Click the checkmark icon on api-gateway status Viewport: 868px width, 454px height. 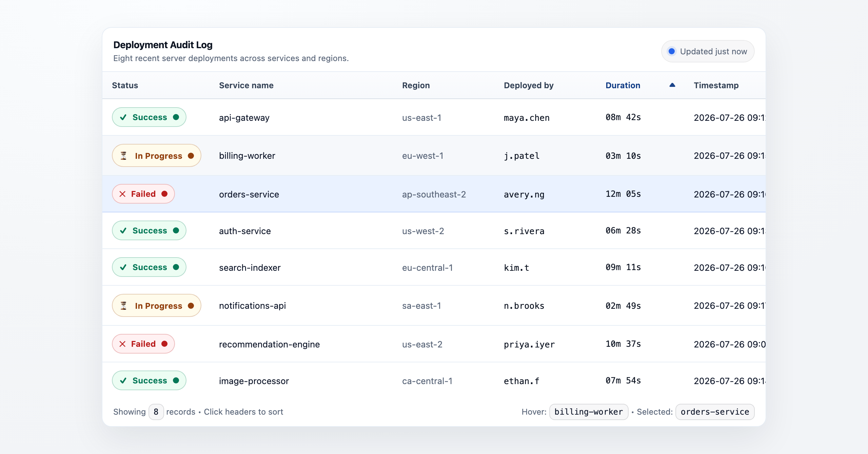tap(123, 117)
